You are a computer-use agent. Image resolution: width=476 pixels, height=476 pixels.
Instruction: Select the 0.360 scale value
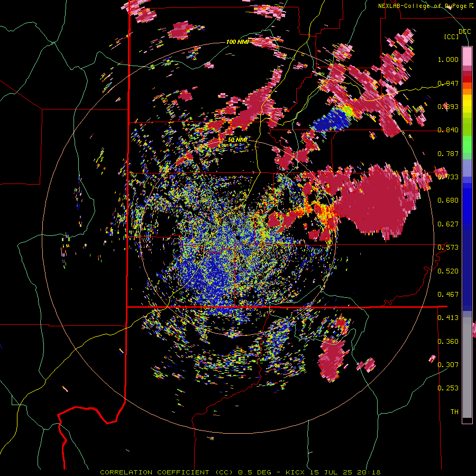click(448, 341)
